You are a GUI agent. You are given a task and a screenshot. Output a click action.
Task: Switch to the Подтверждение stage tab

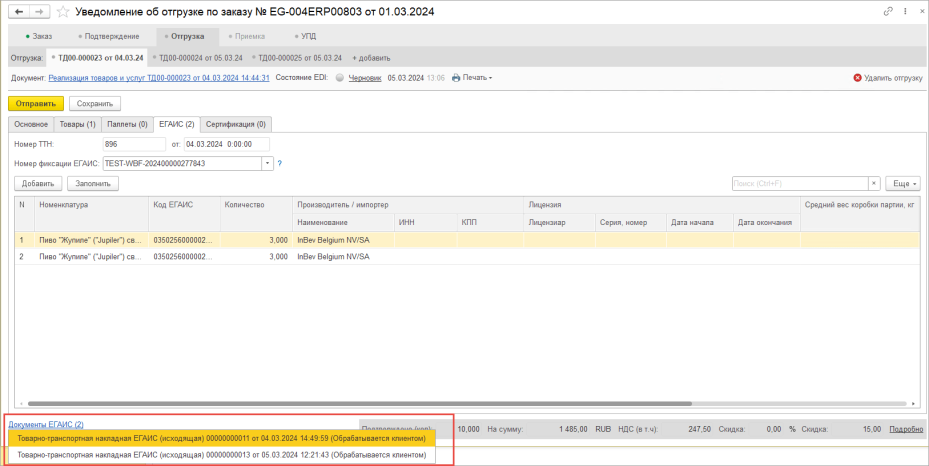coord(109,36)
